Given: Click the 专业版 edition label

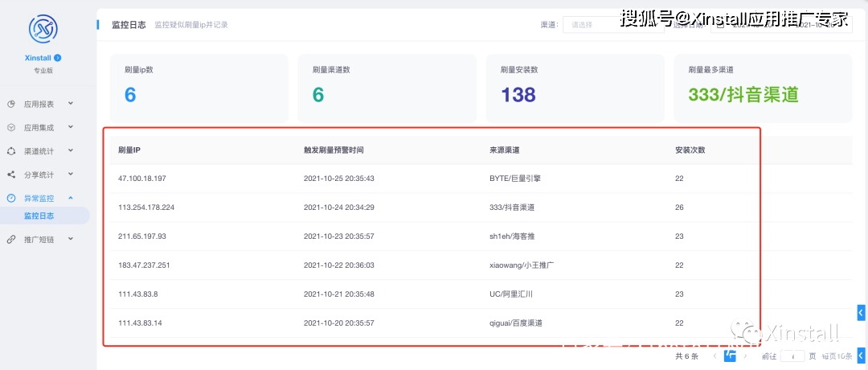Looking at the screenshot, I should [43, 71].
